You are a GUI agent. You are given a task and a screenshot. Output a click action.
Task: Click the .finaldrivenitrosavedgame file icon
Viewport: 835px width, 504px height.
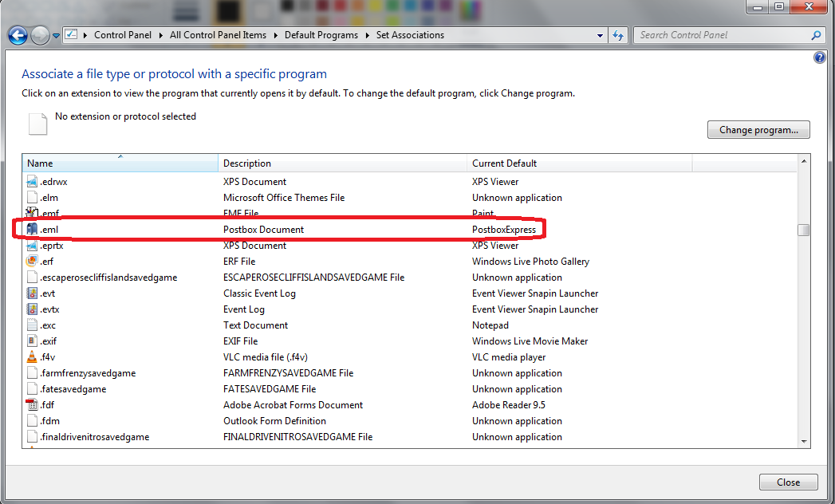coord(32,437)
